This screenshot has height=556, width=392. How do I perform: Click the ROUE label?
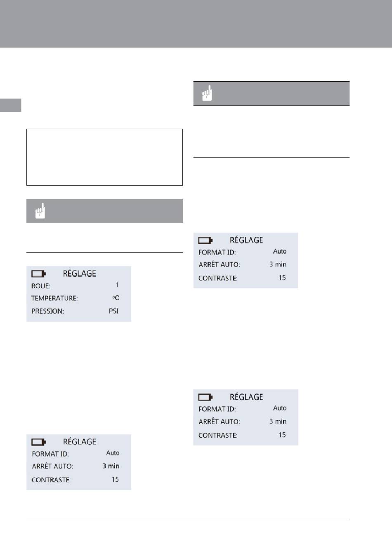pyautogui.click(x=41, y=286)
